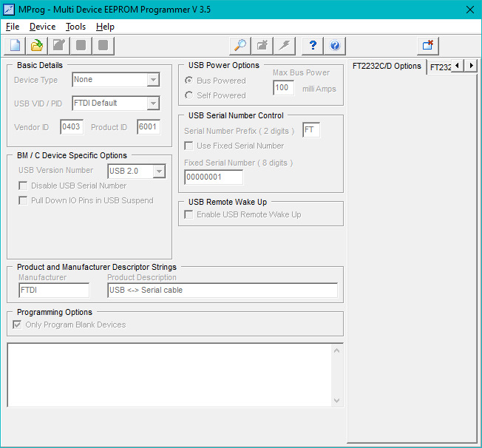Open the USB Version Number dropdown

159,172
